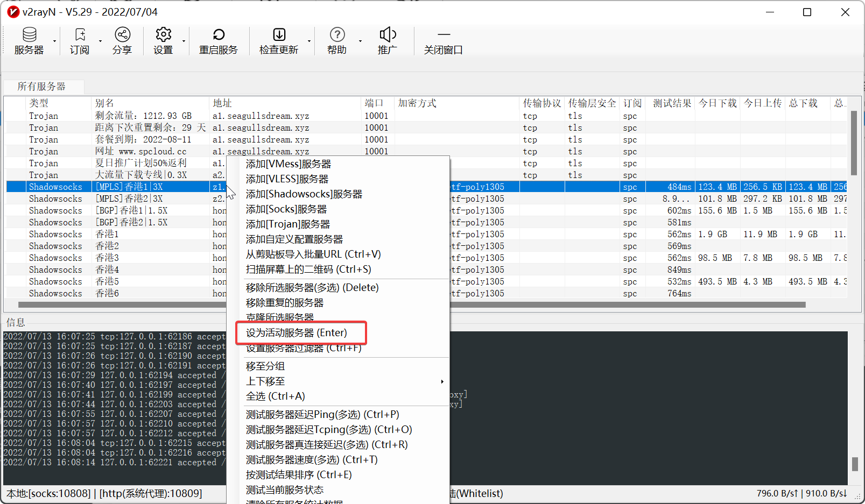865x504 pixels.
Task: Open the 上下移至 submenu arrow
Action: pos(442,381)
